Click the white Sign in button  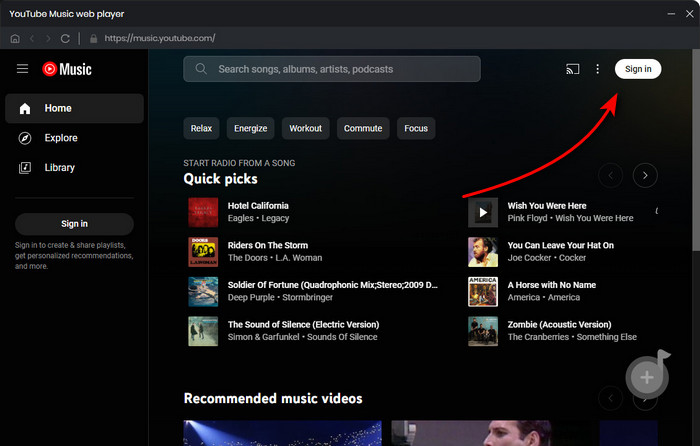pyautogui.click(x=638, y=69)
